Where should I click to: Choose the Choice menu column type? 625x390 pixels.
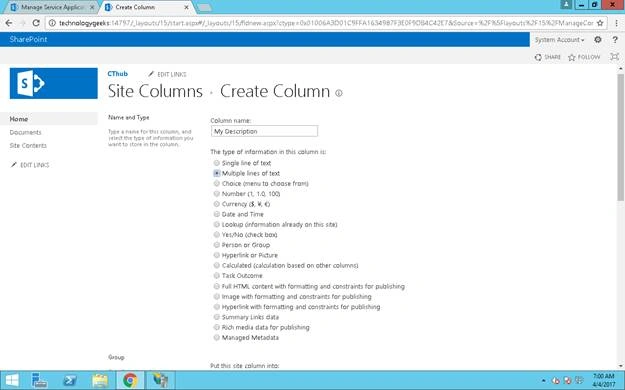pyautogui.click(x=216, y=183)
